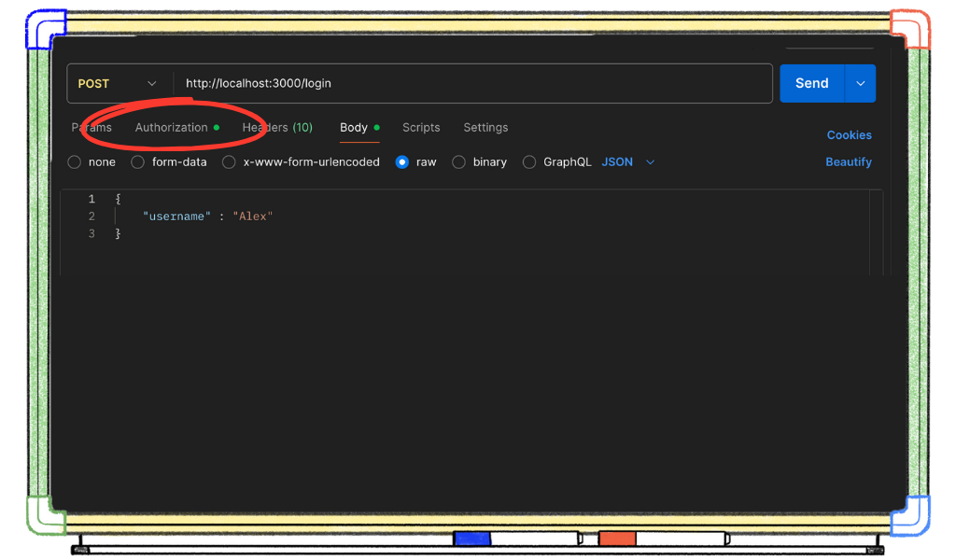Open the Scripts tab
Image resolution: width=956 pixels, height=560 pixels.
[420, 127]
